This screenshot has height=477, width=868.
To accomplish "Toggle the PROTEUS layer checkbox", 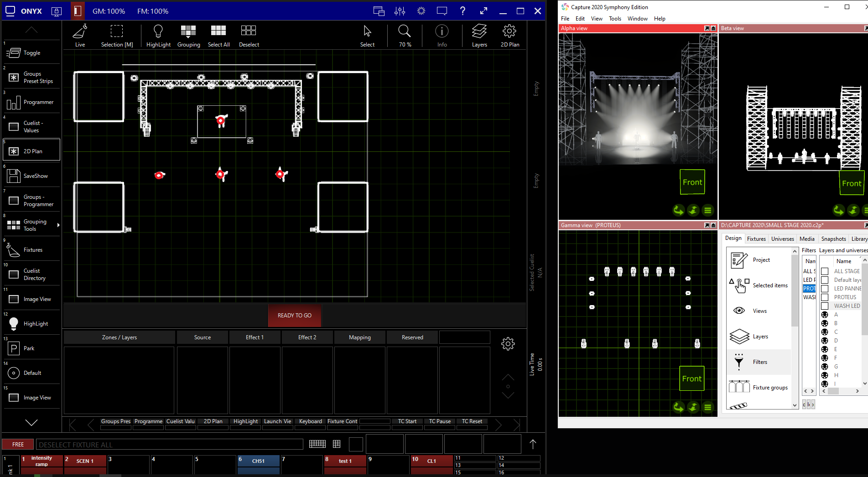I will pyautogui.click(x=825, y=297).
